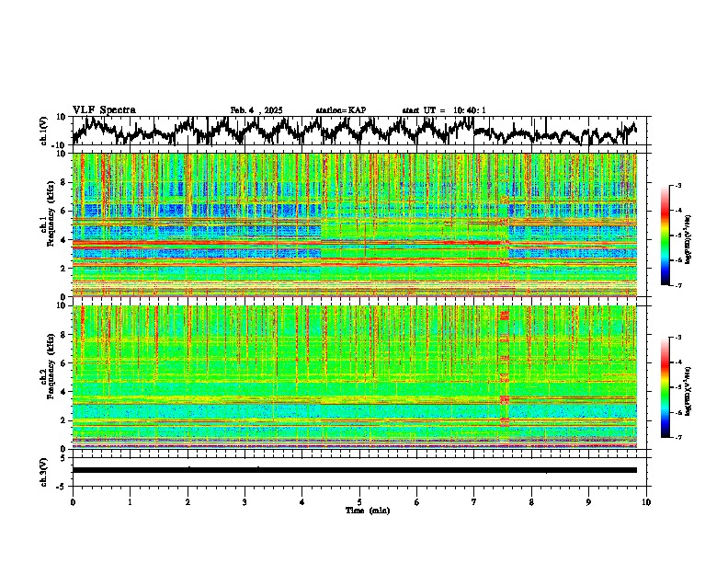Click the ch.3 black voltage band
This screenshot has height=563, width=728.
[355, 470]
